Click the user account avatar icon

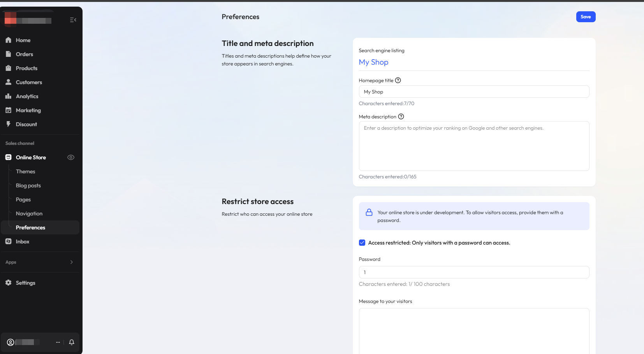tap(11, 342)
